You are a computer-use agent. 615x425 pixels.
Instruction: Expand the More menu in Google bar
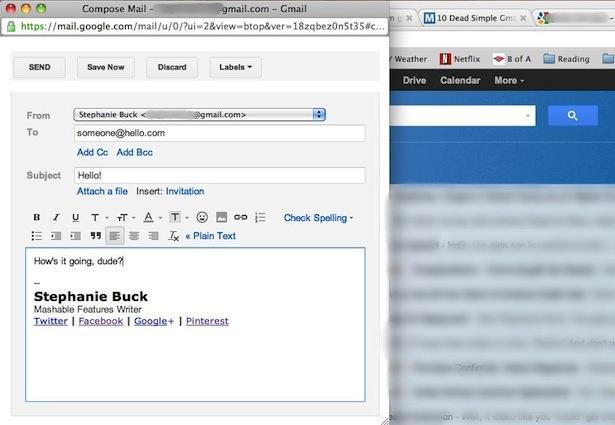click(x=509, y=80)
